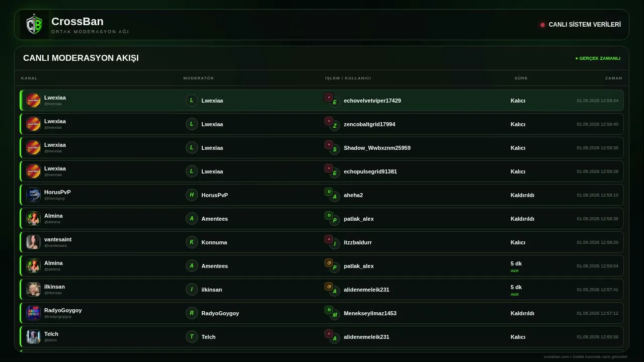
Task: Click the R moderator badge for RadyoGoygoy
Action: tap(192, 313)
